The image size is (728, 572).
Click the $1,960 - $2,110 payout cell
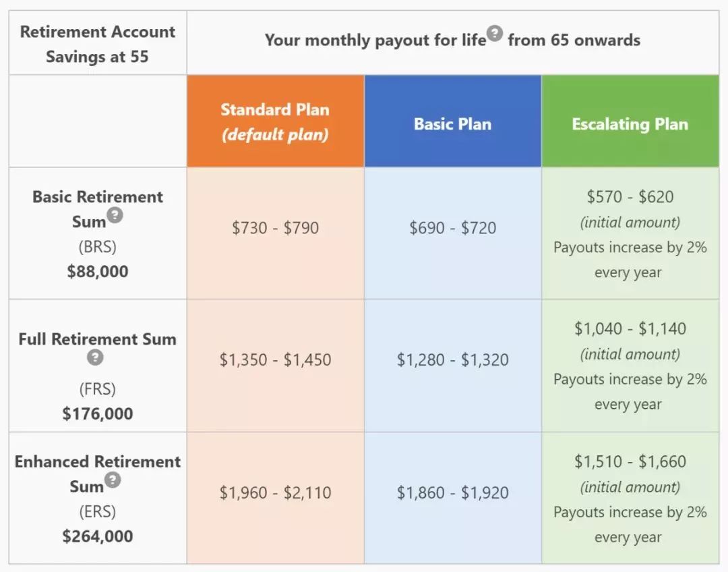point(275,492)
